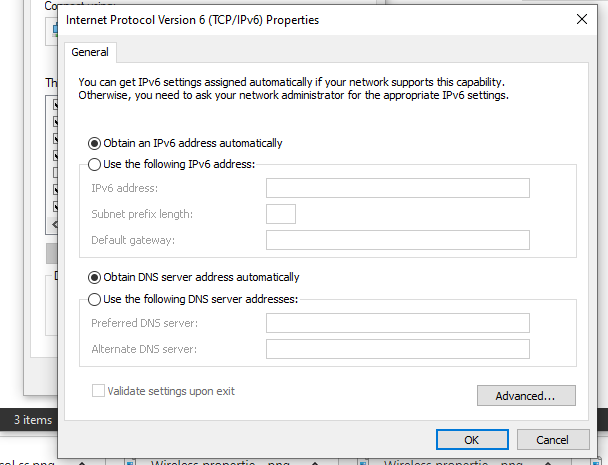Image resolution: width=608 pixels, height=465 pixels.
Task: Close the IPv6 Properties dialog
Action: click(x=582, y=19)
